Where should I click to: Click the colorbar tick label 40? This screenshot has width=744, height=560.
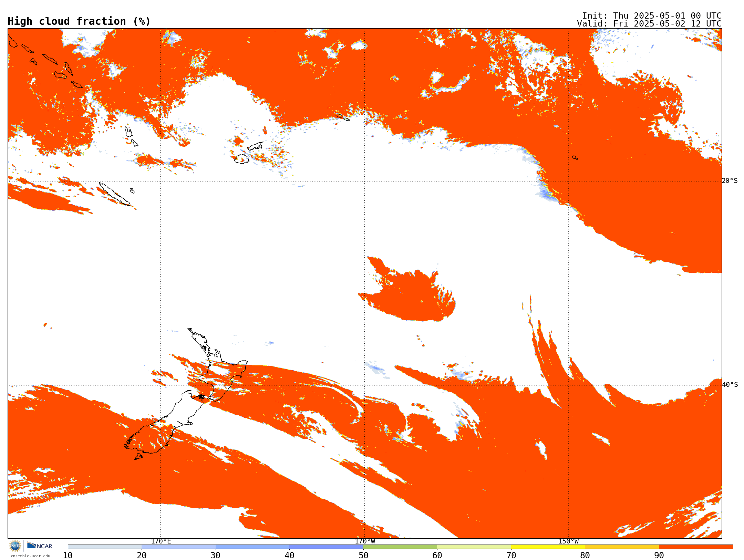289,556
